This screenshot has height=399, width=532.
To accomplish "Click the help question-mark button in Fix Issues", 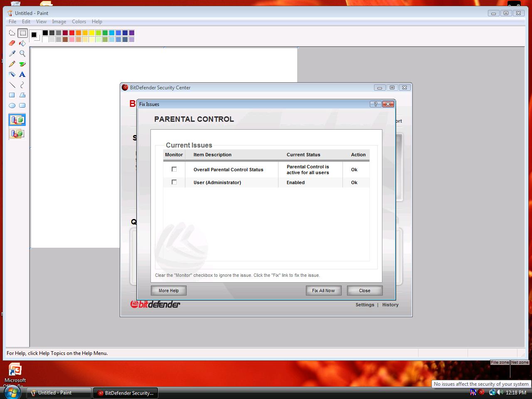I will point(375,104).
